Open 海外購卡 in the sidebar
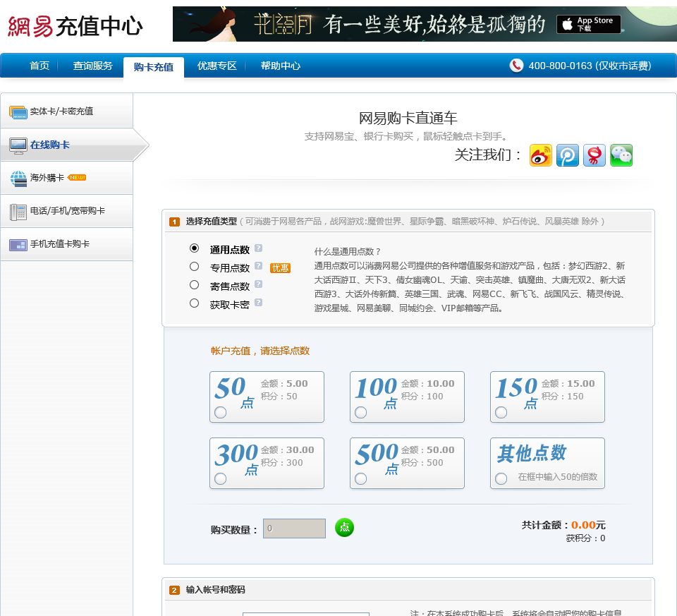 click(66, 178)
